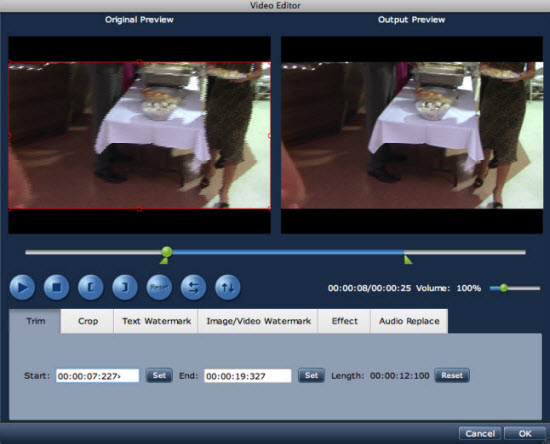Click the round Reset button
This screenshot has width=550, height=444.
[159, 288]
